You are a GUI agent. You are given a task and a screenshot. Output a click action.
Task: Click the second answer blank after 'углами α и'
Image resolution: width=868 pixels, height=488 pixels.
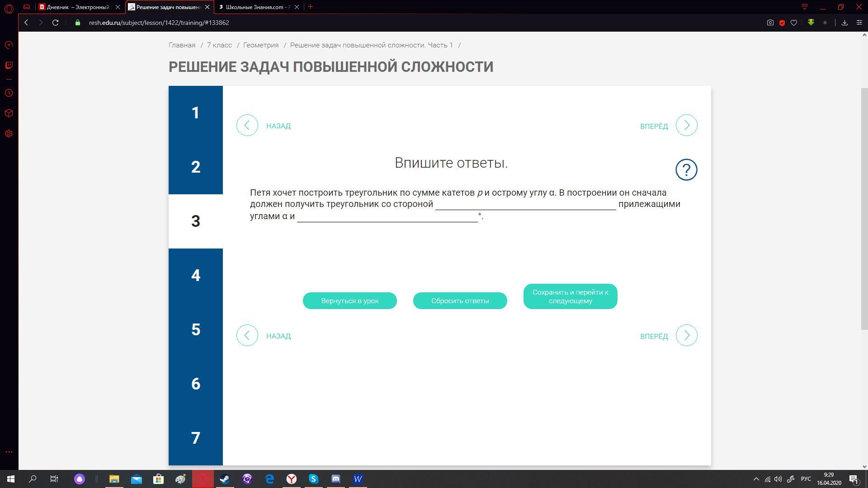point(387,216)
